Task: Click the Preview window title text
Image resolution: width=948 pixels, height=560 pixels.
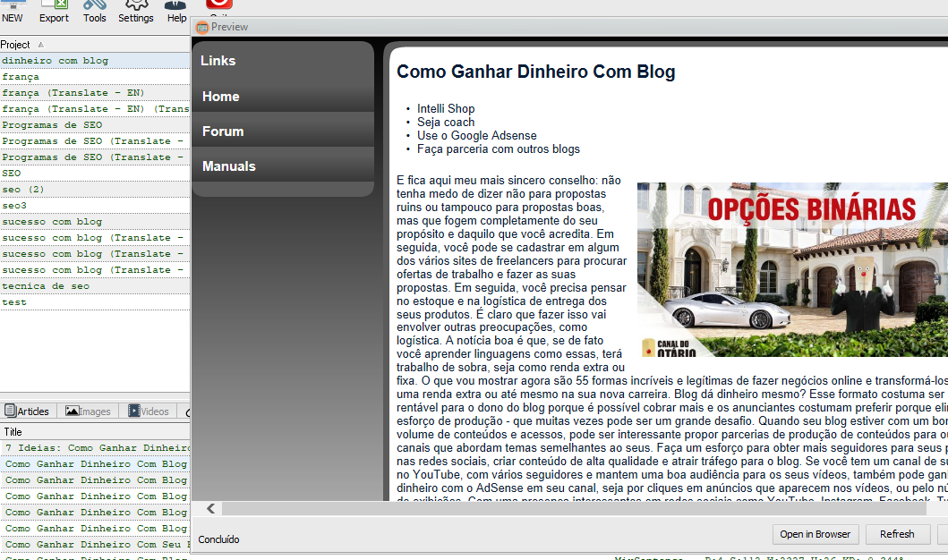Action: coord(230,27)
